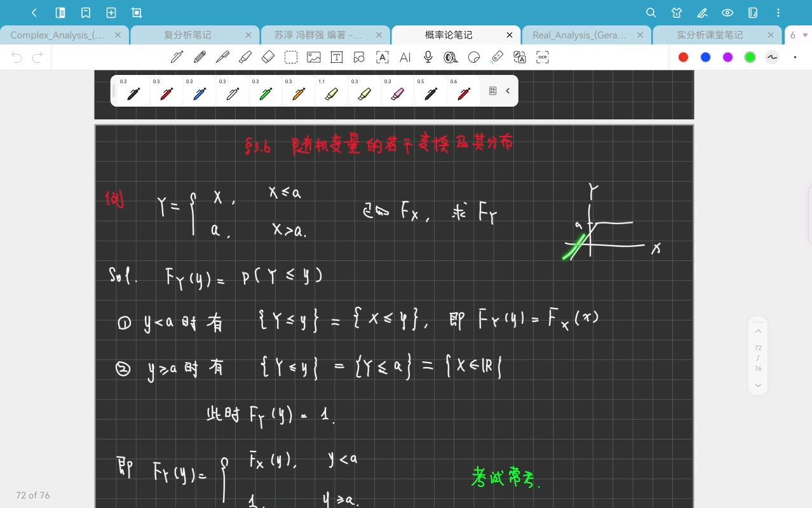Undo the last stroke
The height and width of the screenshot is (508, 812).
[x=17, y=58]
